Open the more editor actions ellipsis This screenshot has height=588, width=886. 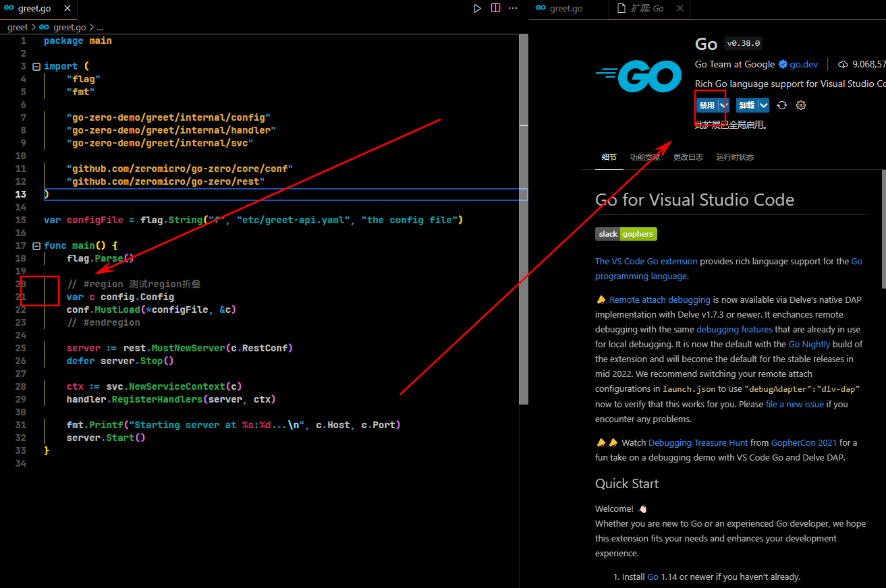tap(513, 7)
